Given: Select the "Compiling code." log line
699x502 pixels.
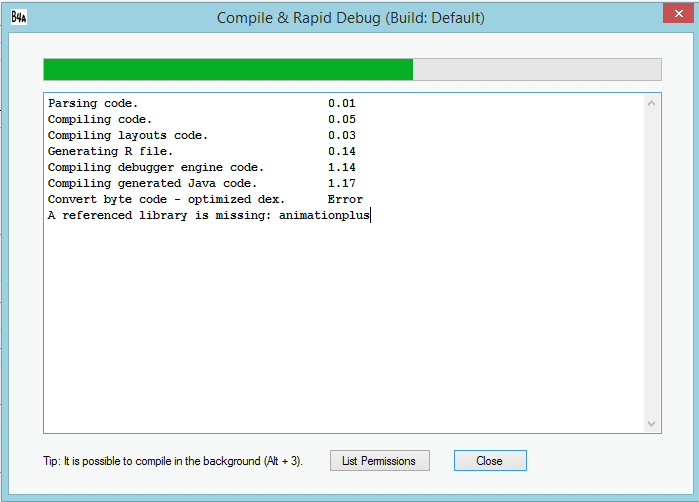Looking at the screenshot, I should (100, 119).
